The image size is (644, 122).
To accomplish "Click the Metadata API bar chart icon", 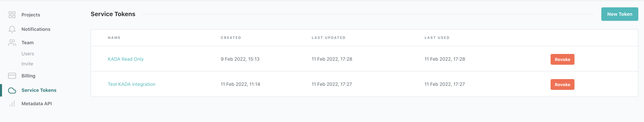I will (x=12, y=104).
